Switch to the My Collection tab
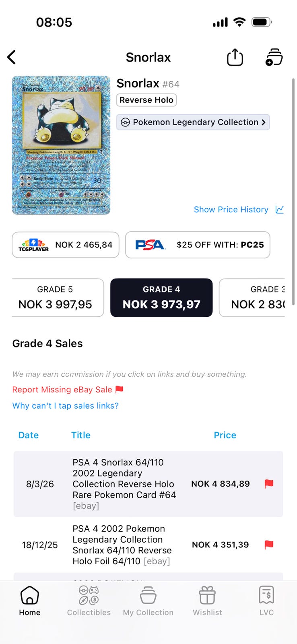Viewport: 297px width, 644px height. (x=148, y=601)
